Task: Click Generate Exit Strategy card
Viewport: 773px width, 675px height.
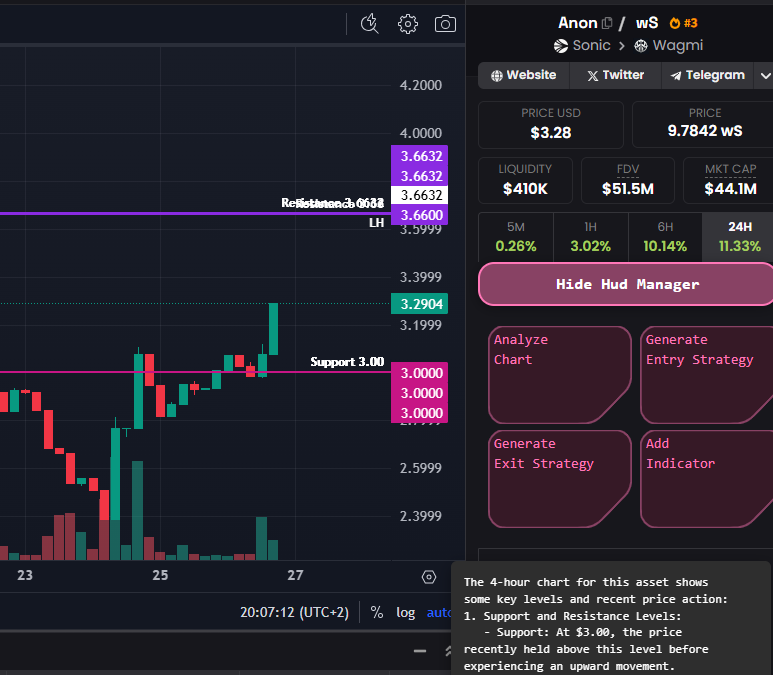Action: tap(560, 479)
